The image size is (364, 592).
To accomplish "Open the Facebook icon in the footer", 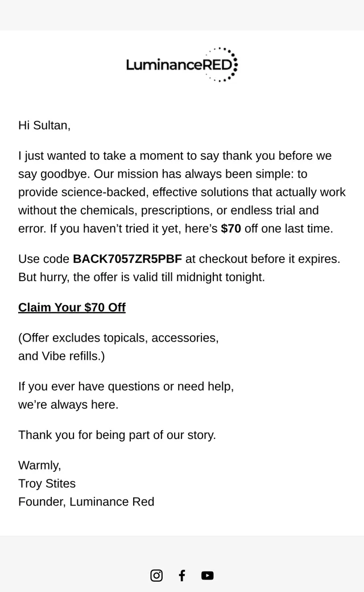I will 182,575.
